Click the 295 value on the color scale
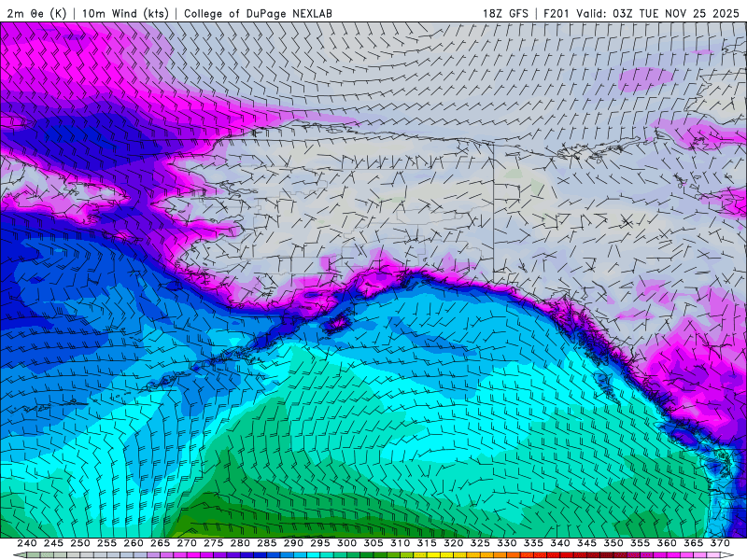The image size is (747, 560). pyautogui.click(x=320, y=543)
